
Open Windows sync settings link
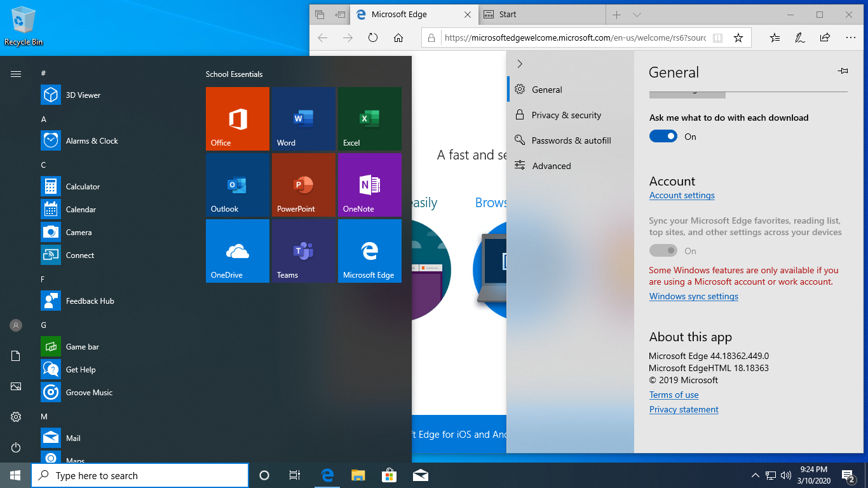tap(694, 297)
